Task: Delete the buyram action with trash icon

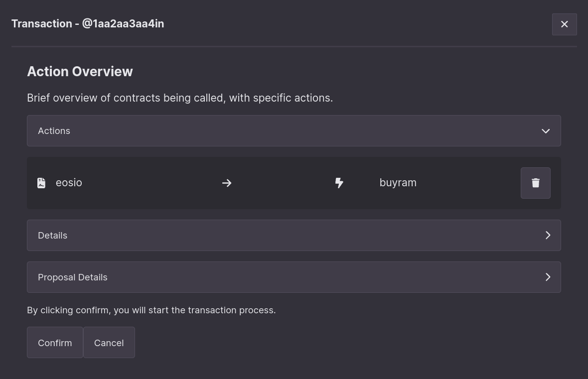Action: coord(536,183)
